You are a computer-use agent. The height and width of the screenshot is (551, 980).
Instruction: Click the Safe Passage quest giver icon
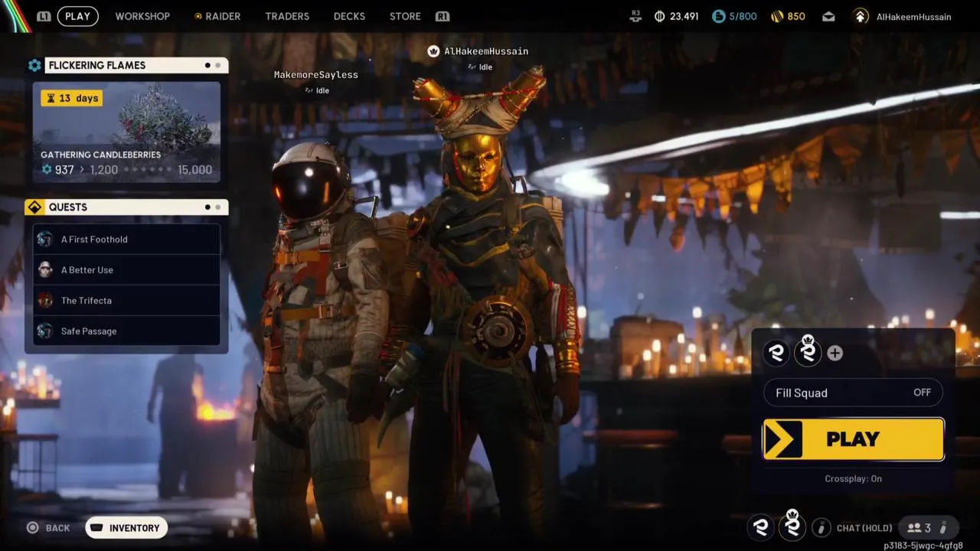click(45, 331)
